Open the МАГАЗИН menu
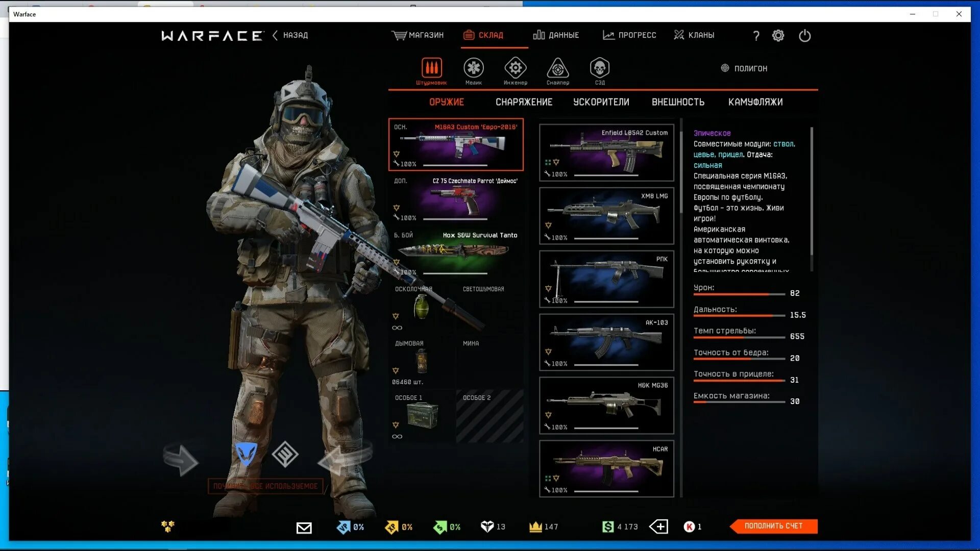This screenshot has width=980, height=551. (418, 35)
